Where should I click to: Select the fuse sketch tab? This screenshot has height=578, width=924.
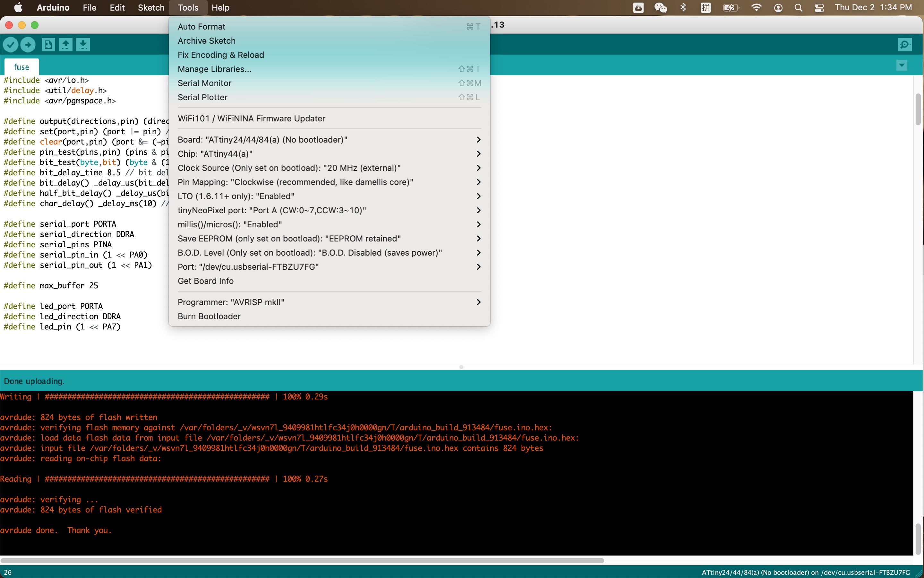(x=21, y=67)
